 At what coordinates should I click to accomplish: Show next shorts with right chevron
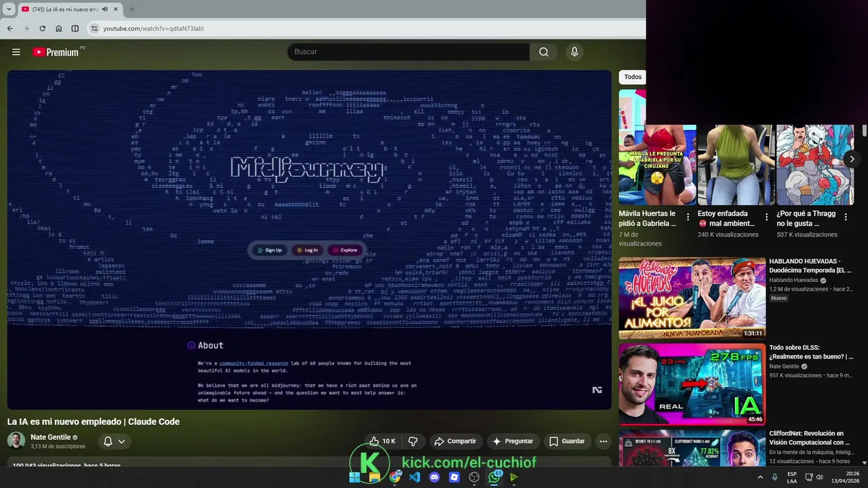point(852,159)
